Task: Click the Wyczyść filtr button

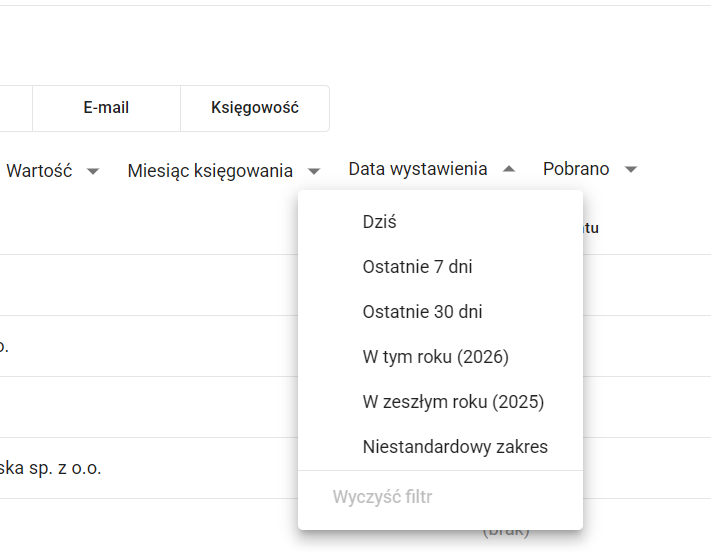Action: coord(382,496)
